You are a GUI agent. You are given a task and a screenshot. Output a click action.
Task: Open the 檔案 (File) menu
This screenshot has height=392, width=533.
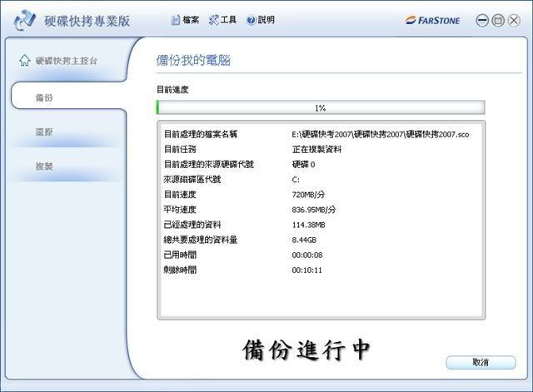[x=185, y=20]
